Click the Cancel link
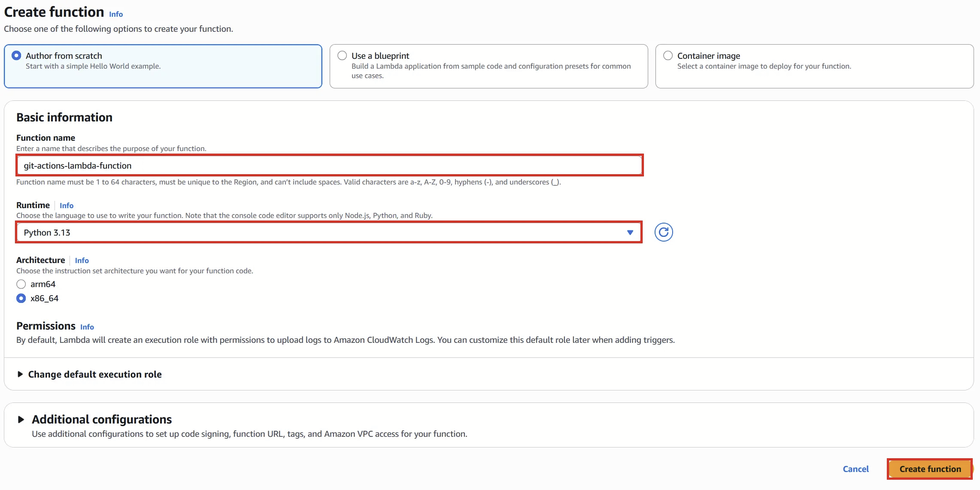The height and width of the screenshot is (490, 980). pos(855,469)
